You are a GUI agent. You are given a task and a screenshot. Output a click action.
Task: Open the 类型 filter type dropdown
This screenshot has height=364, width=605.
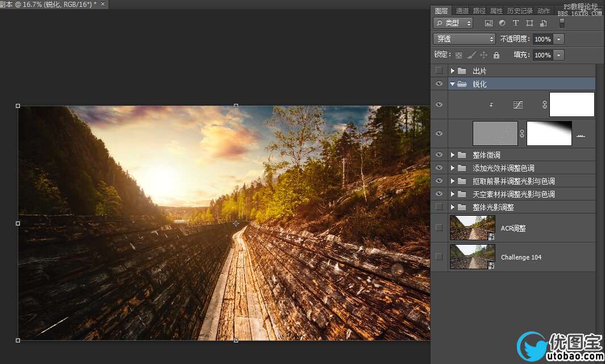click(x=453, y=23)
